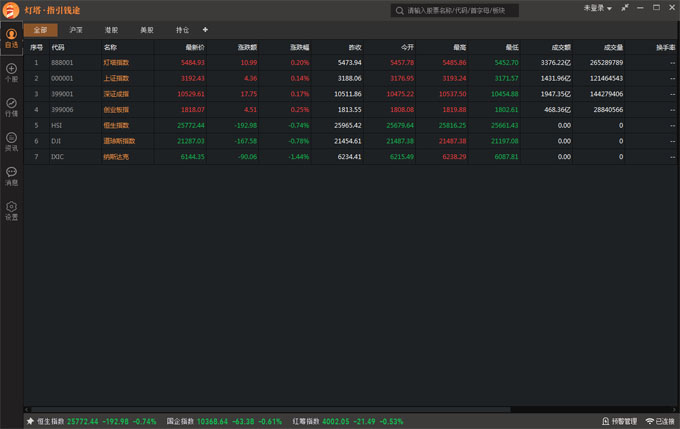Select the 恒生指数 row name

pos(116,125)
